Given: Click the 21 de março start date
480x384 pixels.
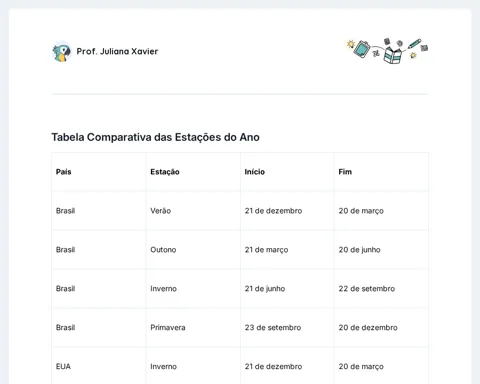Looking at the screenshot, I should coord(266,250).
